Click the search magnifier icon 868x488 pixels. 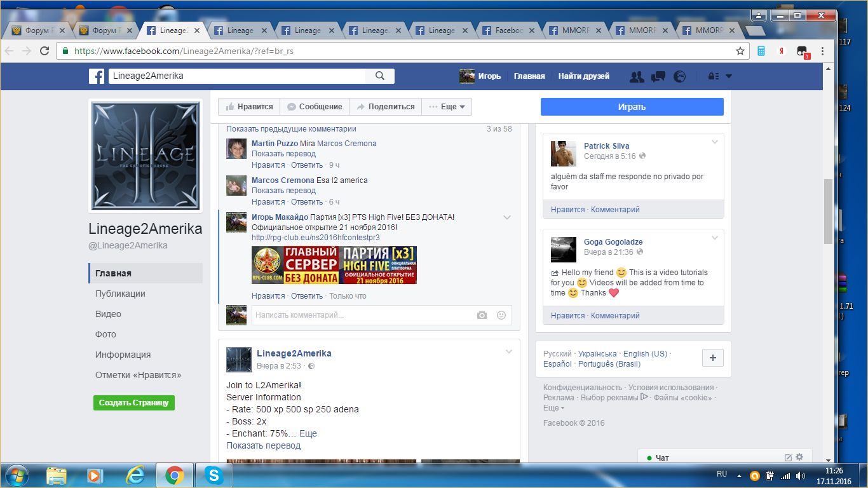tap(380, 76)
